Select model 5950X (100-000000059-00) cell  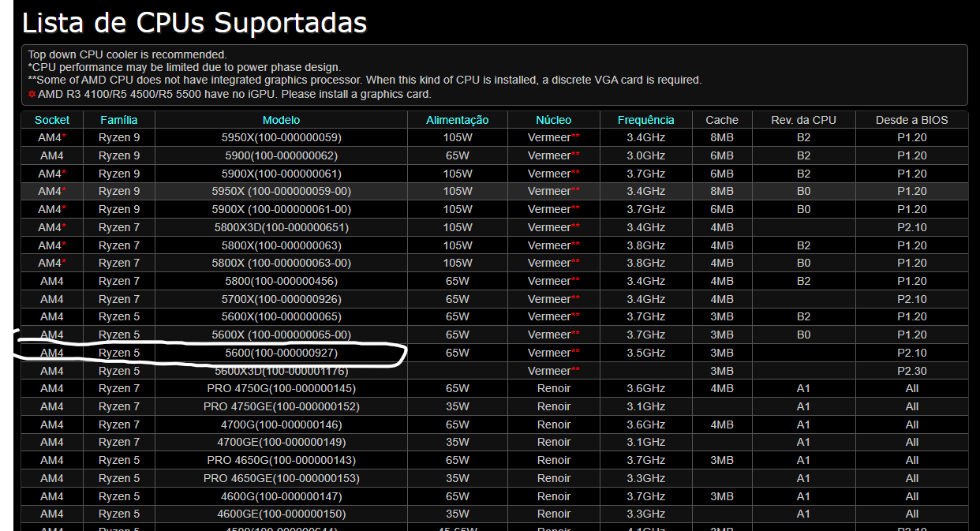click(282, 191)
